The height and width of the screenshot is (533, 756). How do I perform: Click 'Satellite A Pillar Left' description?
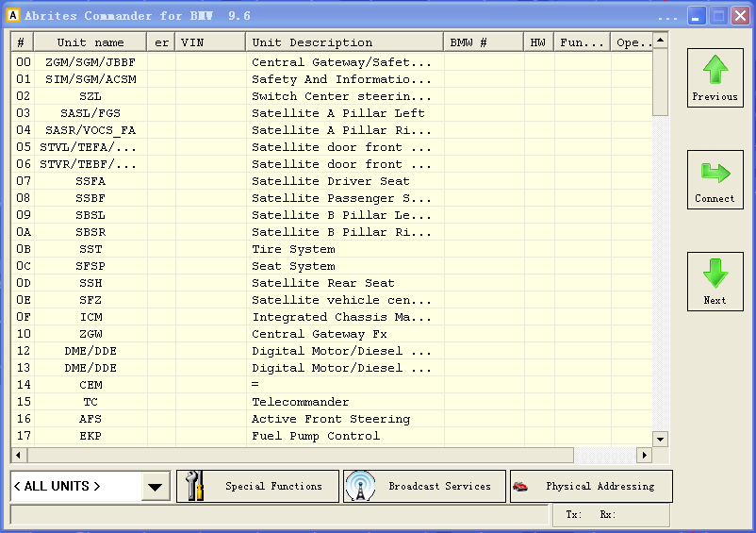338,113
